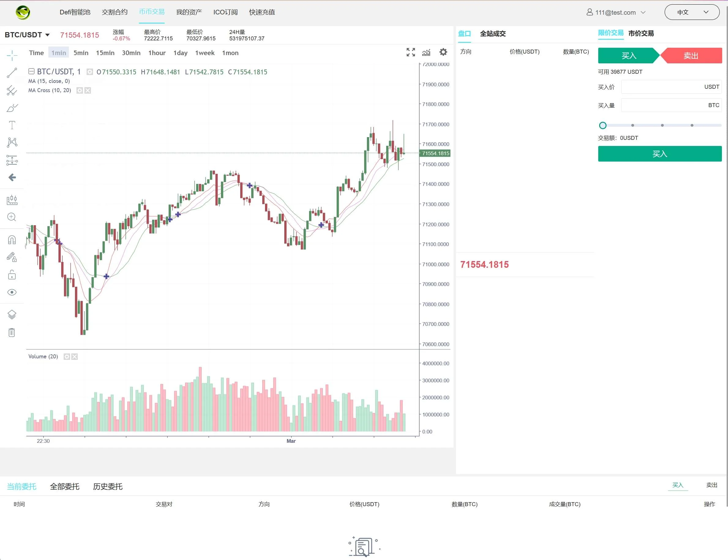Select the trend line drawing tool

12,73
